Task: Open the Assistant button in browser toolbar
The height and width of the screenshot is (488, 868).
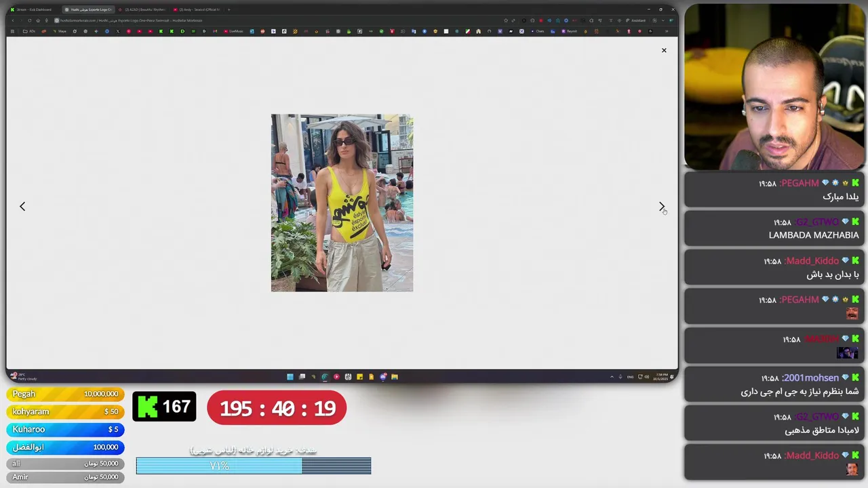Action: 637,20
